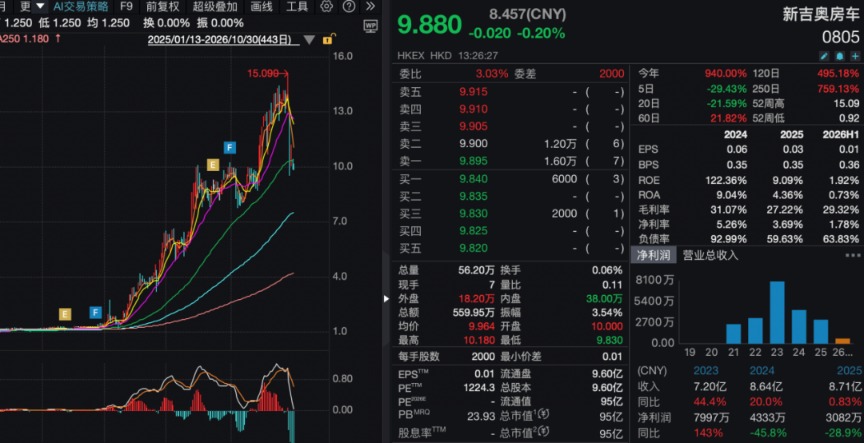Click the ROE 122.36% cell
Viewport: 864px width, 443px height.
(x=726, y=180)
